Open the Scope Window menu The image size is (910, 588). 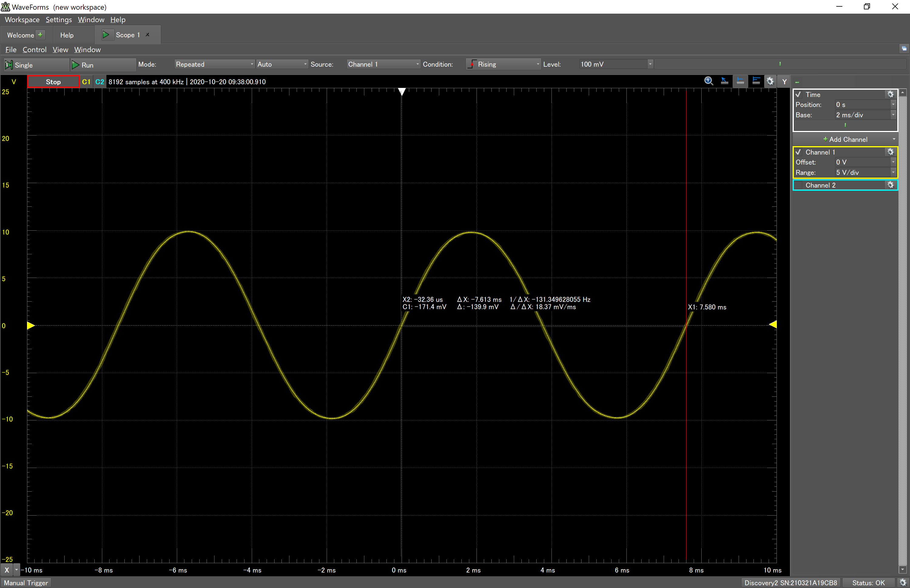click(87, 50)
